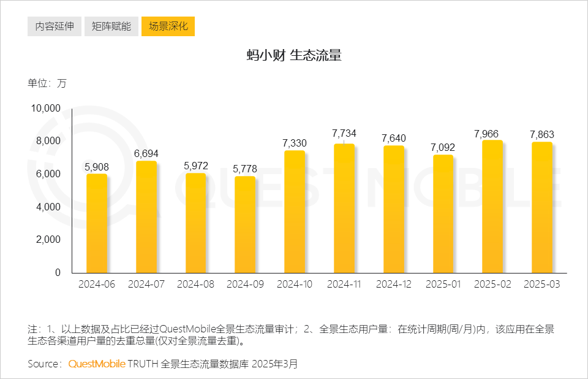Click the 2024-10 axis label

(x=295, y=285)
